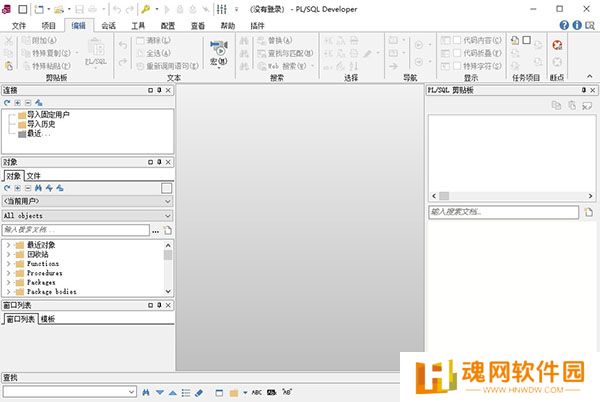Click the 宏(M) macro button

[218, 54]
